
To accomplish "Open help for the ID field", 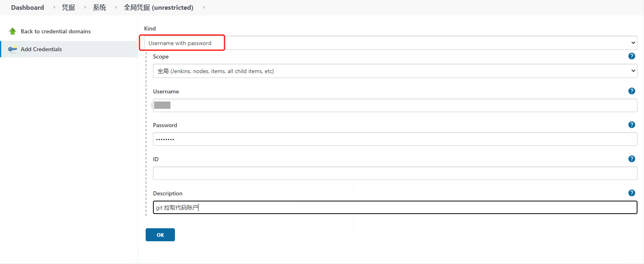I will (632, 159).
